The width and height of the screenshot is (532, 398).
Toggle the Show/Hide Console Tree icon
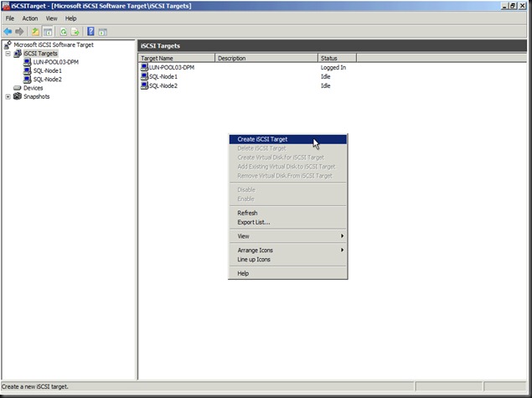pyautogui.click(x=48, y=32)
